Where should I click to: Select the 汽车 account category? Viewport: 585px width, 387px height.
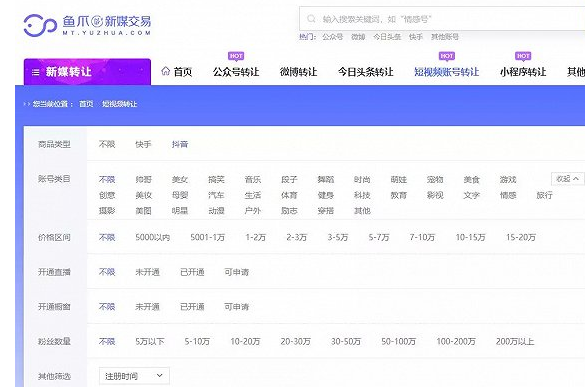(216, 195)
